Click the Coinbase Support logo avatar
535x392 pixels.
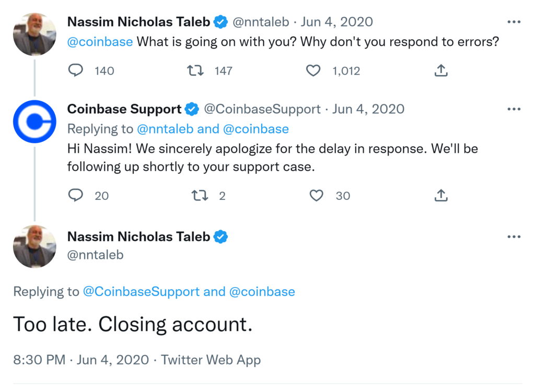point(34,122)
